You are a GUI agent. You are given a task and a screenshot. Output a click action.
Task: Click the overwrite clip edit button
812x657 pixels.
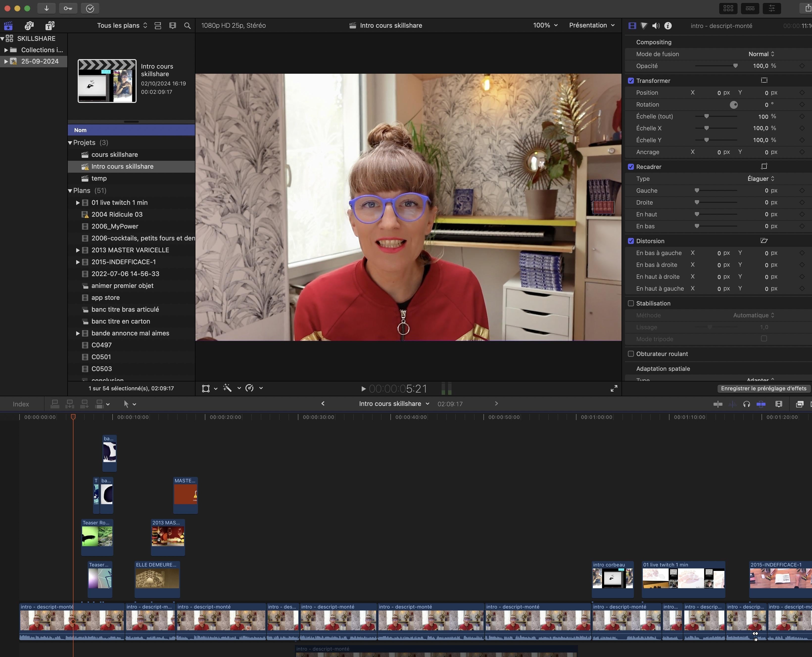point(99,404)
